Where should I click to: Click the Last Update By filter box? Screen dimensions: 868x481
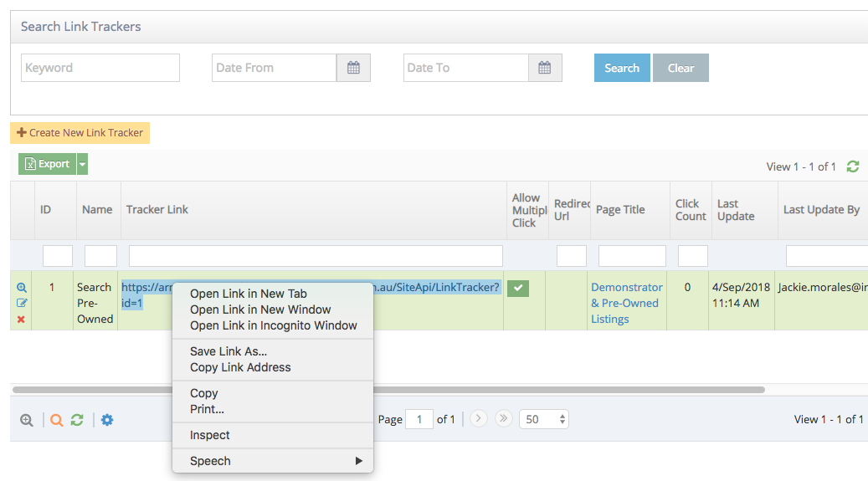coord(827,256)
